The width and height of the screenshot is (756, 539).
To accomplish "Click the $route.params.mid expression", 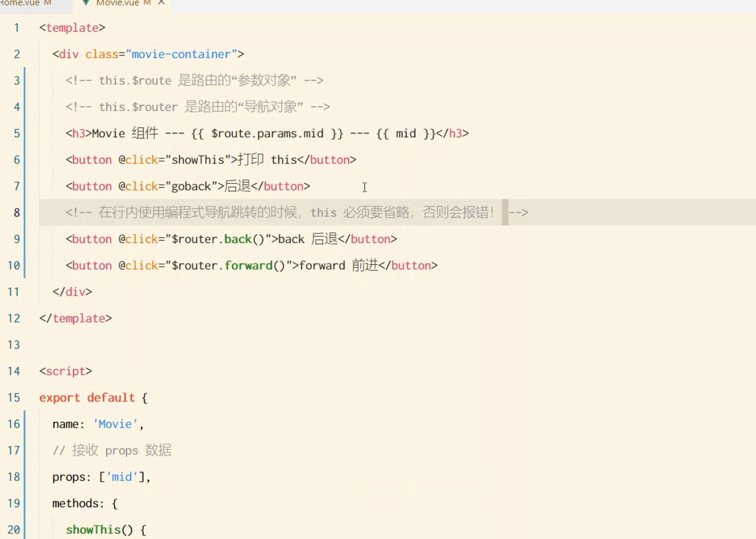I will pos(267,134).
